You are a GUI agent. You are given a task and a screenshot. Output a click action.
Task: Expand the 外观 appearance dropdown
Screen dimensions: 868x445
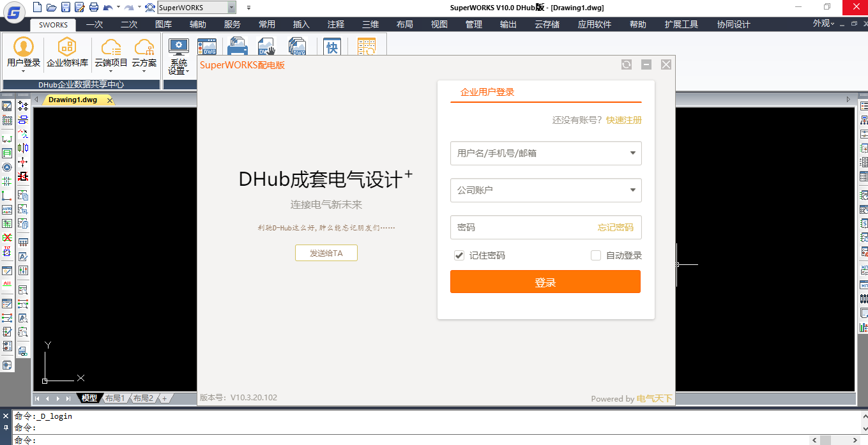click(823, 24)
